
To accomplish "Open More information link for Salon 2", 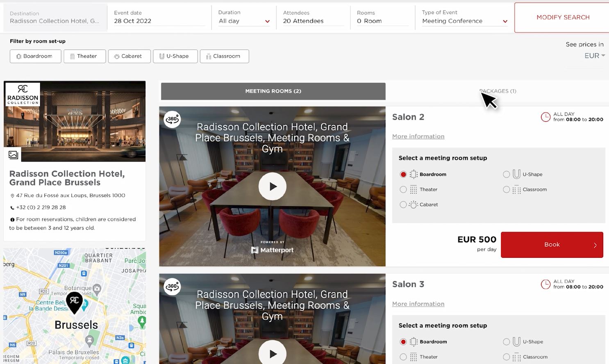I will click(418, 136).
